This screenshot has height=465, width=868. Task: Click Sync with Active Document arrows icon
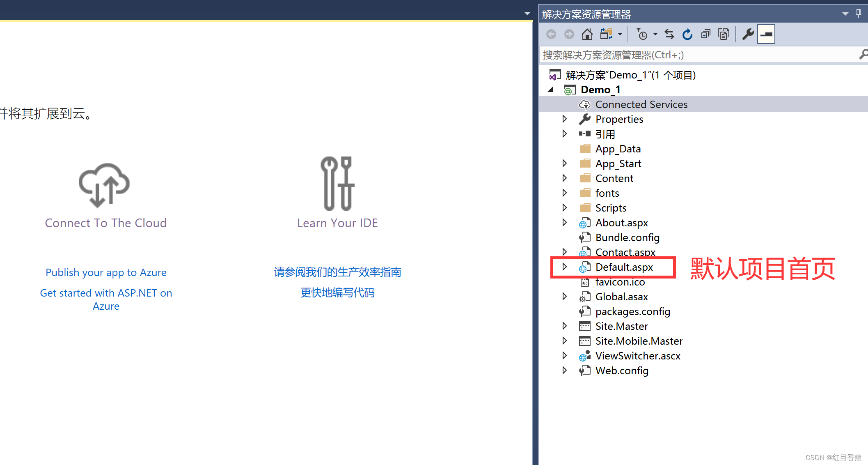click(x=669, y=34)
